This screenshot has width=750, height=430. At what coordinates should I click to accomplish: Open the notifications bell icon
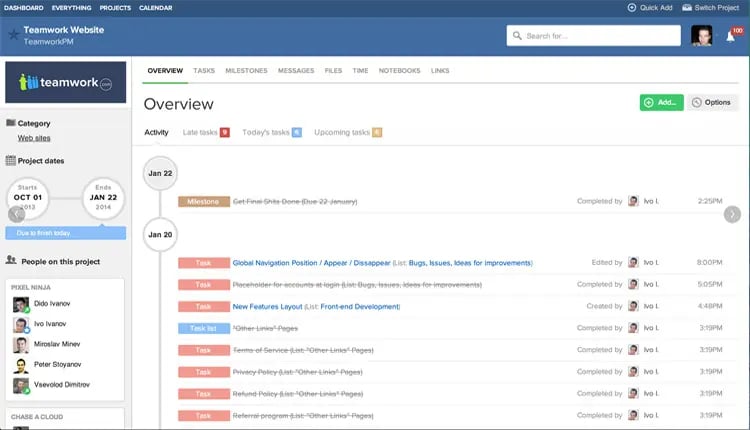pos(730,37)
